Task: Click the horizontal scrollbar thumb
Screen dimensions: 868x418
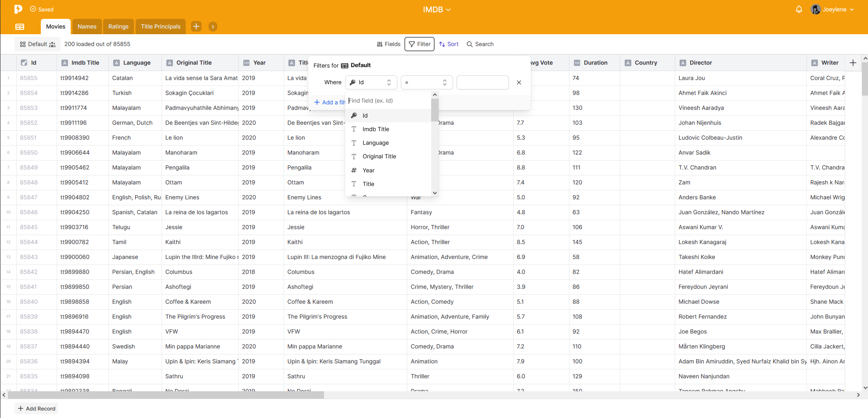Action: 166,395
